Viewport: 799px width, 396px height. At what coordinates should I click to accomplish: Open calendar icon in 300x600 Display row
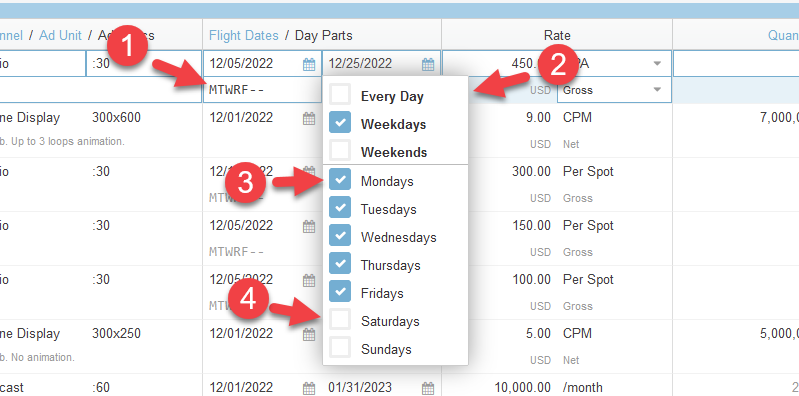[309, 119]
